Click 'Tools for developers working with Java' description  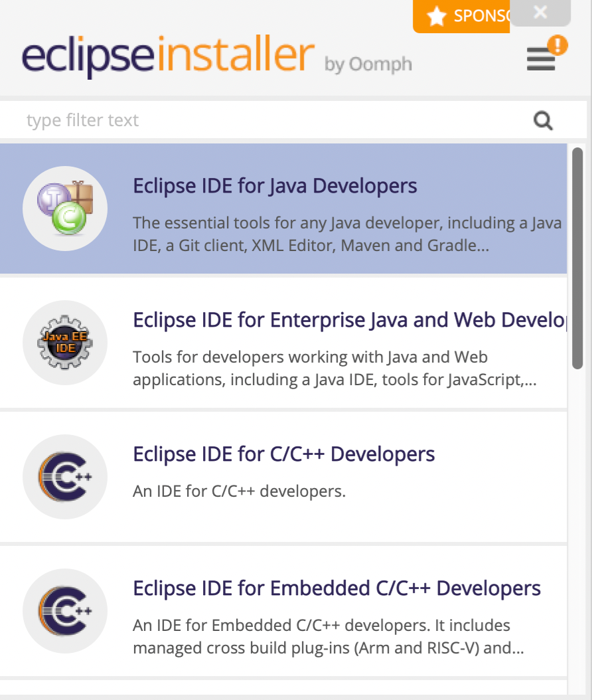click(334, 369)
